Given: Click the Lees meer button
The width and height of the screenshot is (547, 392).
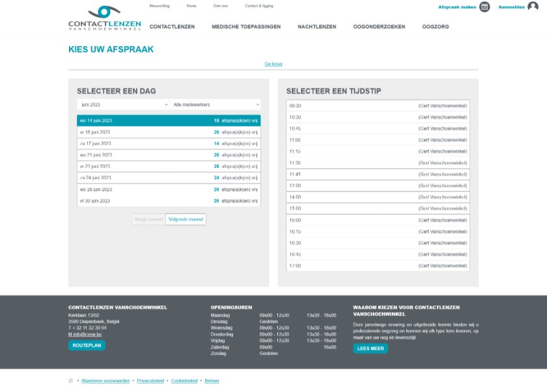Looking at the screenshot, I should (x=371, y=348).
